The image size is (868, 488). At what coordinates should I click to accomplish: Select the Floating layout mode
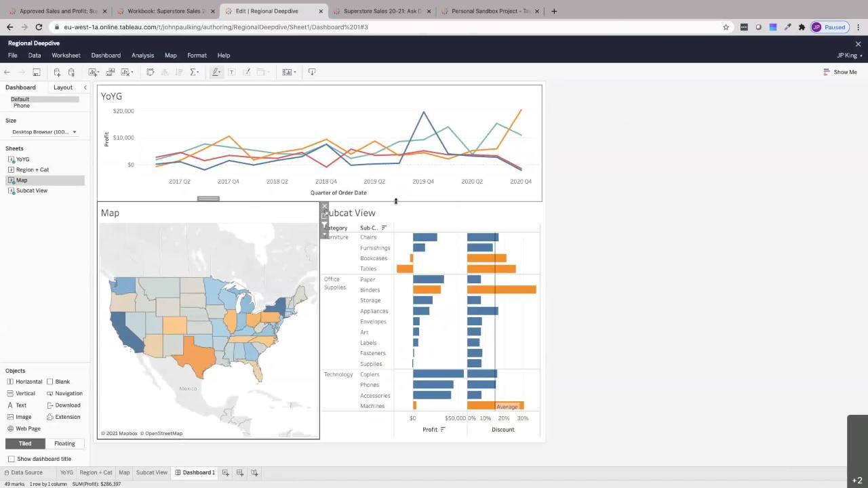click(64, 443)
